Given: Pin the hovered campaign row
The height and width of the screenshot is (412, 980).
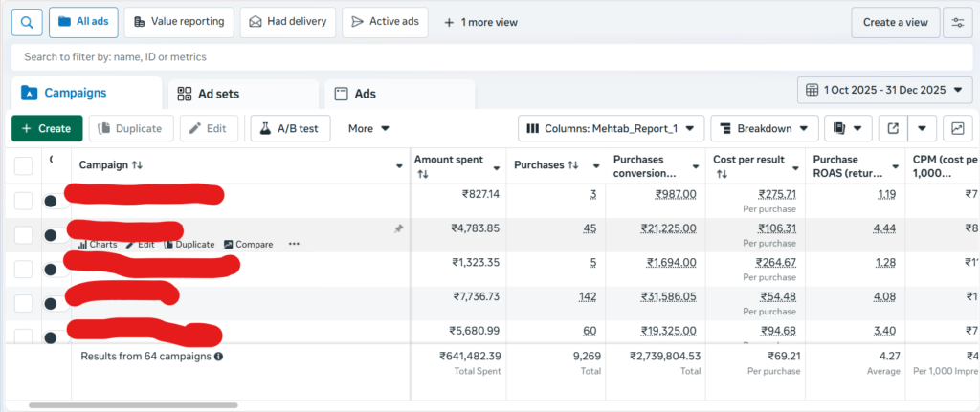Looking at the screenshot, I should pos(398,229).
